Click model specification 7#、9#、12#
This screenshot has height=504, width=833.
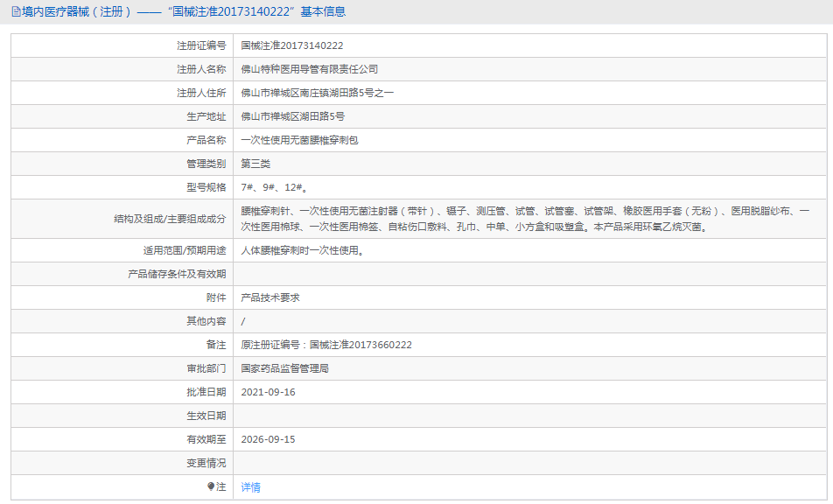tap(274, 187)
